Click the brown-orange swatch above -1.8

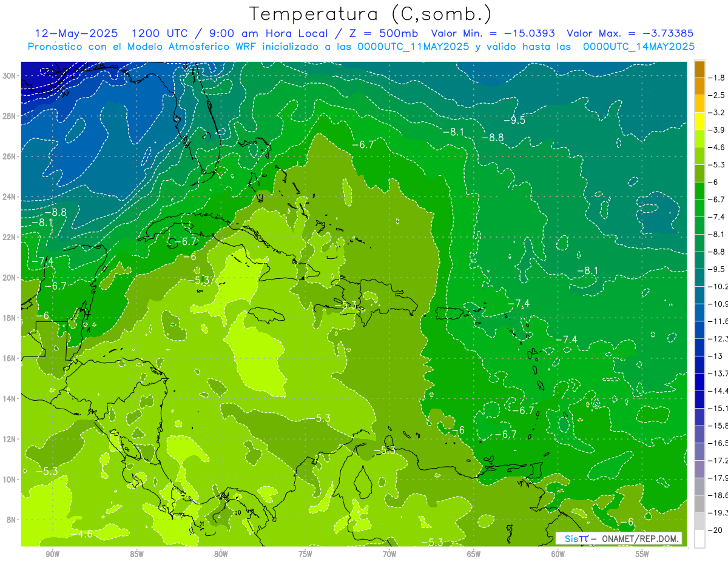[x=699, y=69]
